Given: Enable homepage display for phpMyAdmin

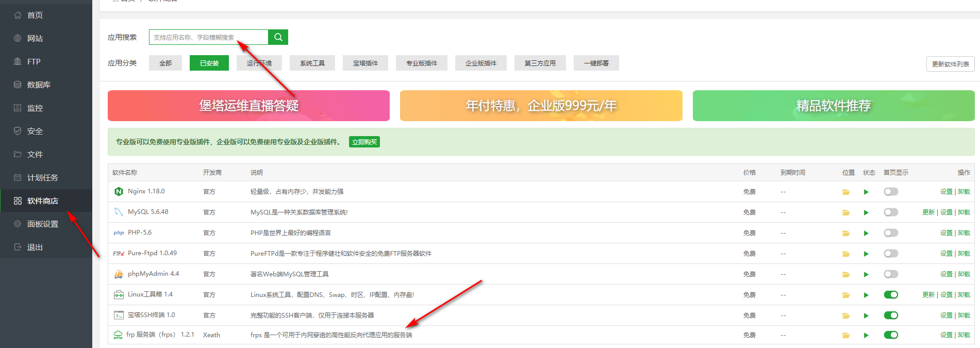Looking at the screenshot, I should (x=891, y=274).
